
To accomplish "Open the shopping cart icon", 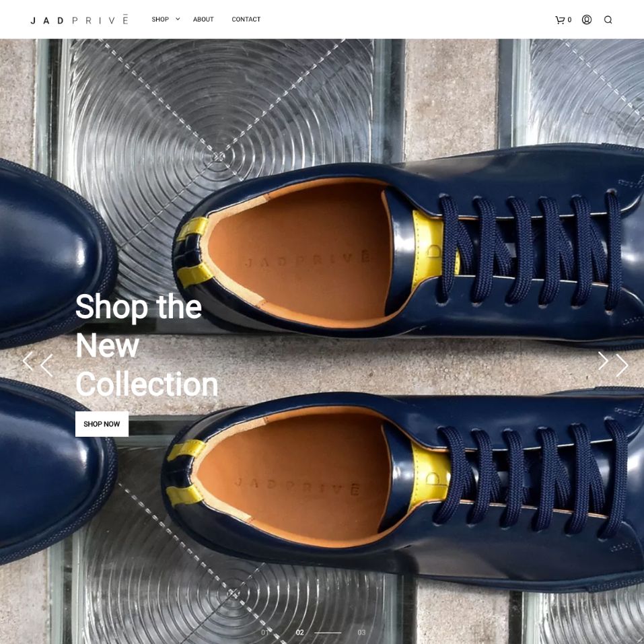I will (560, 20).
